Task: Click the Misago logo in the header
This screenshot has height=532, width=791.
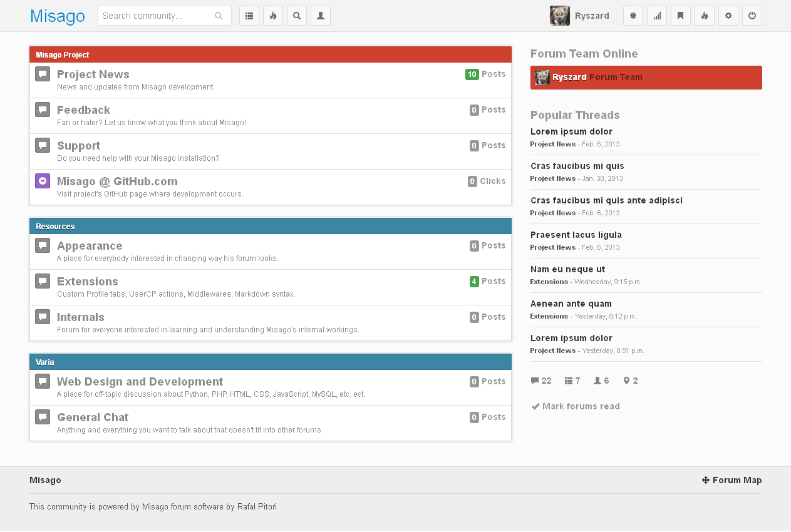Action: [x=57, y=16]
